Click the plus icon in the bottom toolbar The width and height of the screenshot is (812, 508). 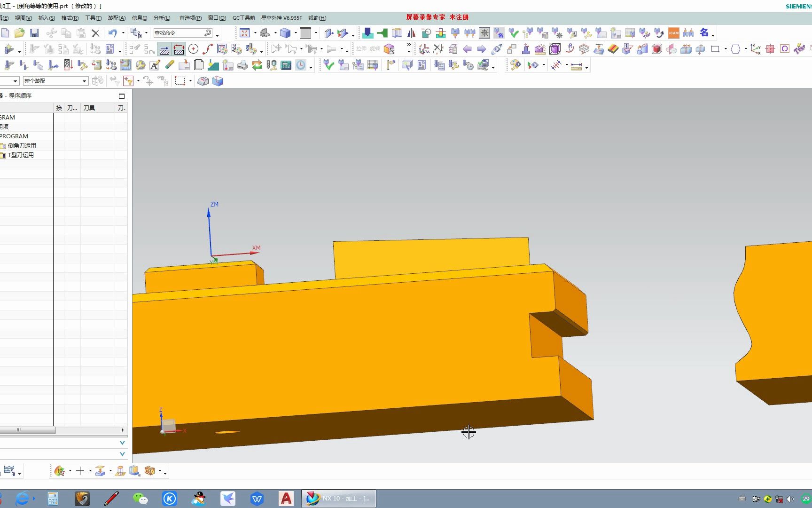click(80, 471)
